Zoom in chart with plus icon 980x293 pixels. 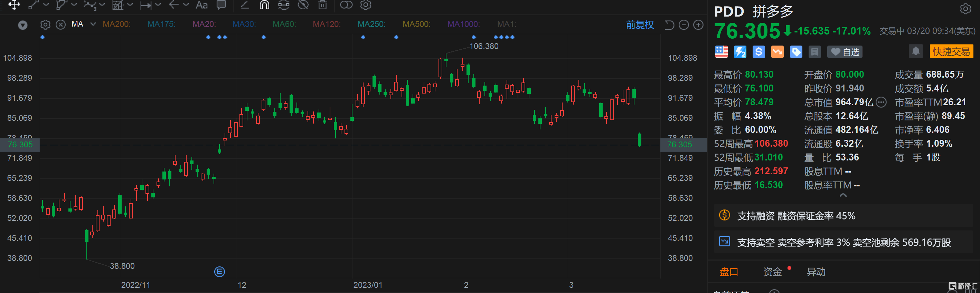698,25
